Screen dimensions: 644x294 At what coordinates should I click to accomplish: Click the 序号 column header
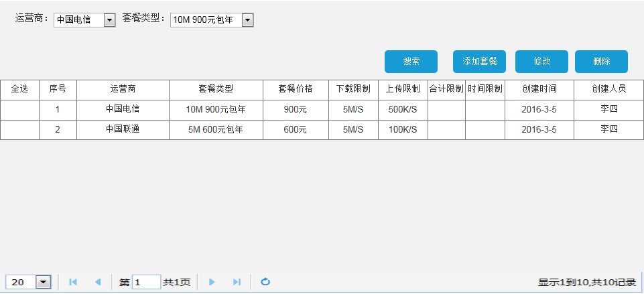(58, 90)
